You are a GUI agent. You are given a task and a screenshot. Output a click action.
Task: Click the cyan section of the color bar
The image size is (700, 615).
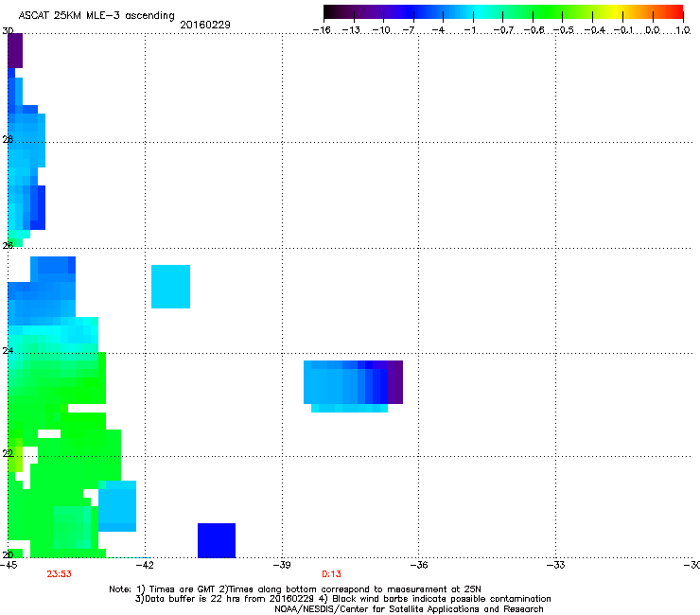(x=480, y=12)
